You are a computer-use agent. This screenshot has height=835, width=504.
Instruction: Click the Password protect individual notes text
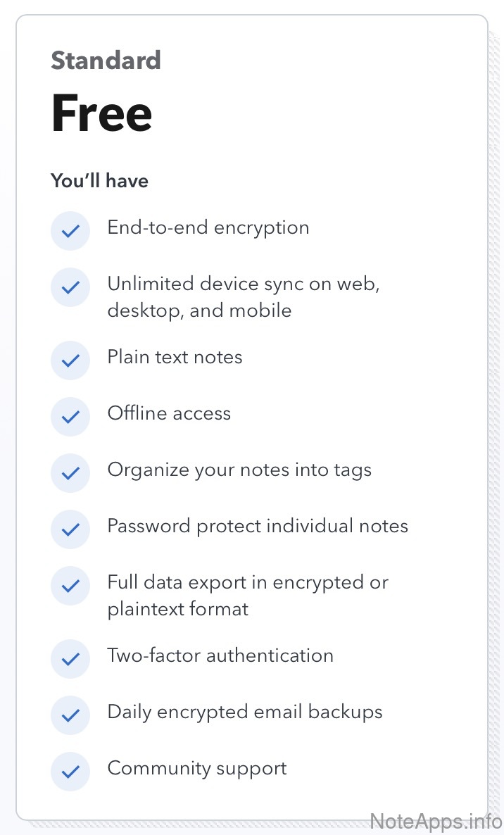258,526
